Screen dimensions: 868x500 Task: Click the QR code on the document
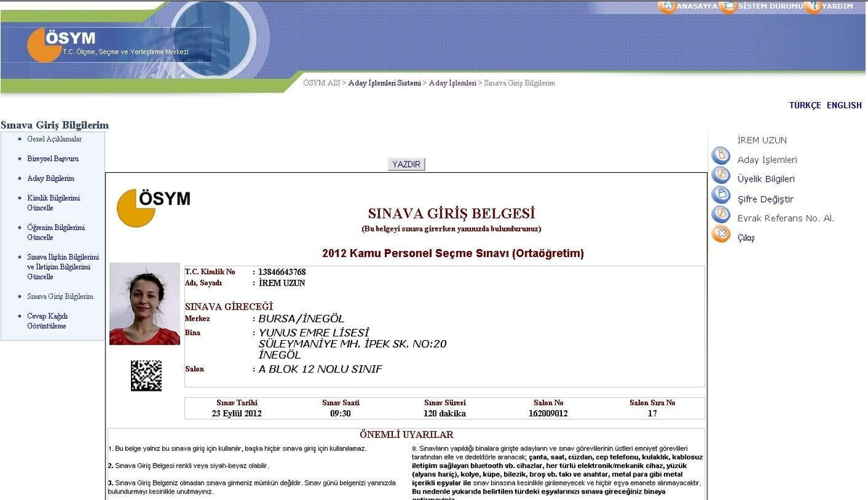[x=146, y=376]
